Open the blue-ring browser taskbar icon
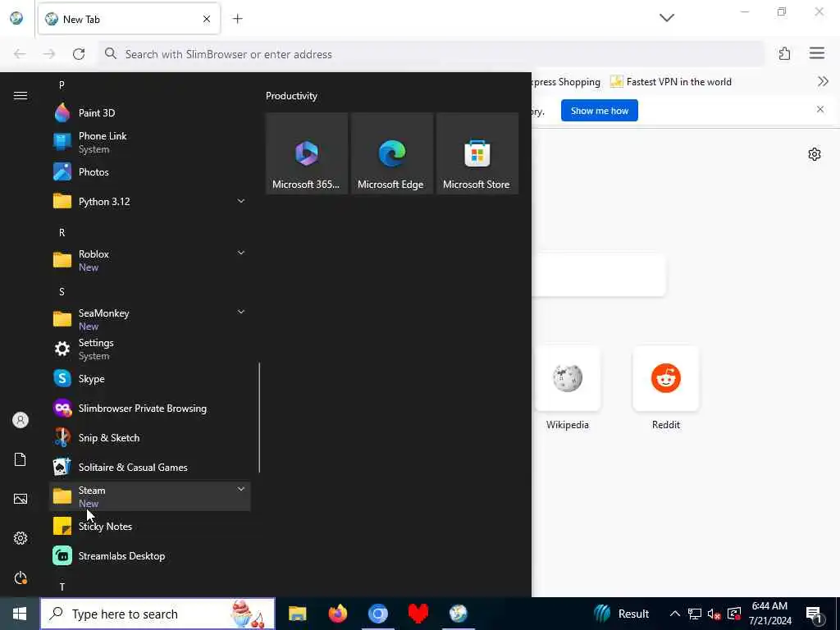The height and width of the screenshot is (630, 840). coord(377,614)
